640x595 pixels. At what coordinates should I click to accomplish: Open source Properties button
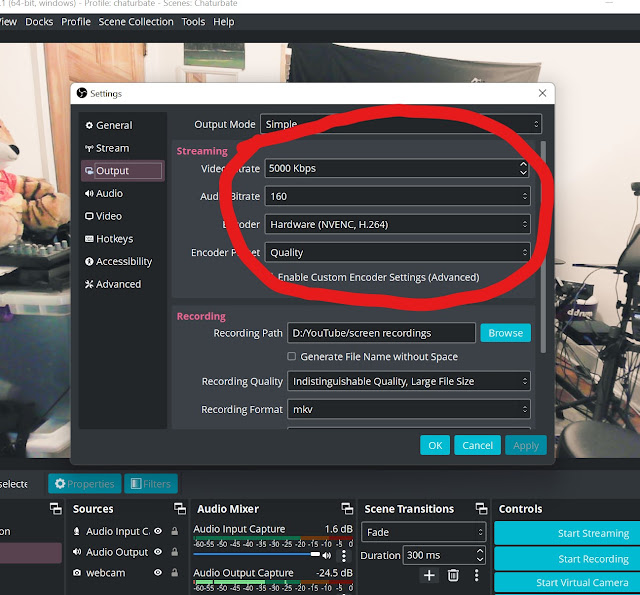pos(83,484)
